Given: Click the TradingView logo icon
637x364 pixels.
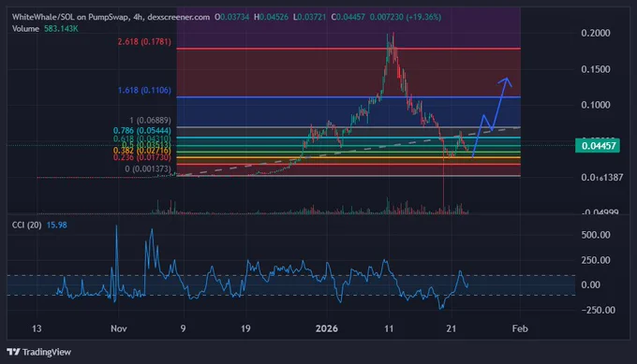Looking at the screenshot, I should coord(13,352).
